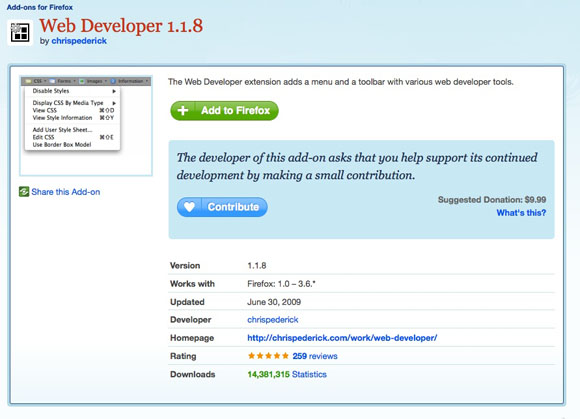Click the Homepage row label
The image size is (580, 419).
point(192,338)
